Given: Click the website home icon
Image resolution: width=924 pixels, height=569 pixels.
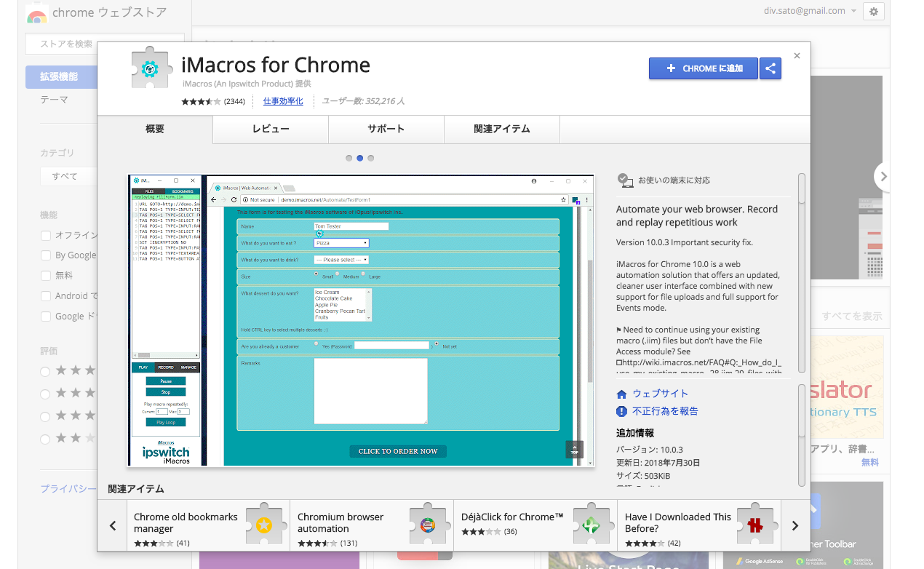Looking at the screenshot, I should pos(621,394).
